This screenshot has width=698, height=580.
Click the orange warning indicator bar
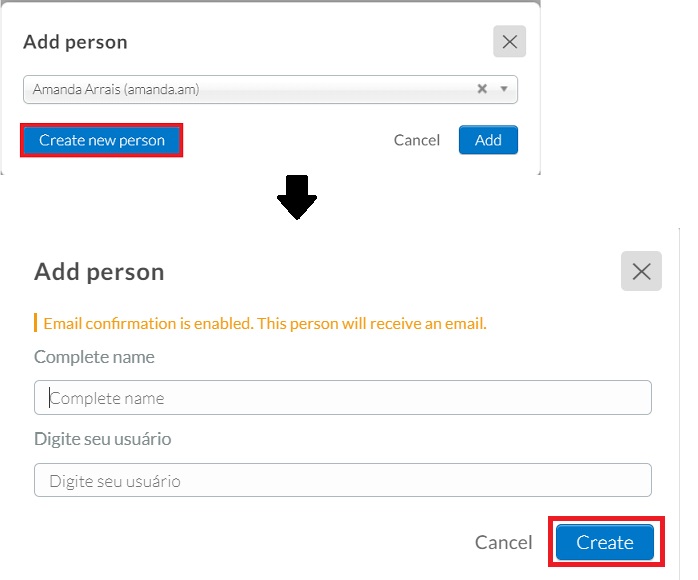tap(35, 323)
